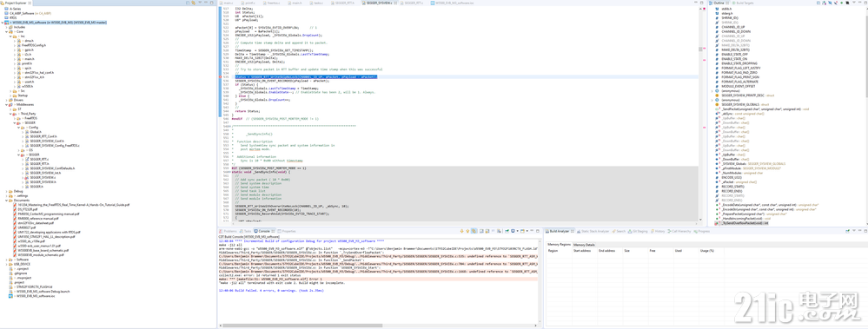This screenshot has height=329, width=868.
Task: Open the Display Selected Console dropdown
Action: (518, 231)
